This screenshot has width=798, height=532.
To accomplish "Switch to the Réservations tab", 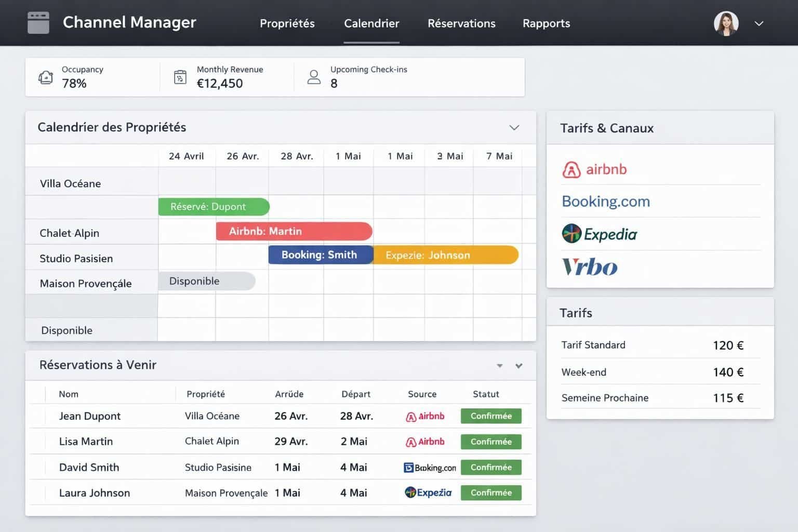I will tap(461, 23).
